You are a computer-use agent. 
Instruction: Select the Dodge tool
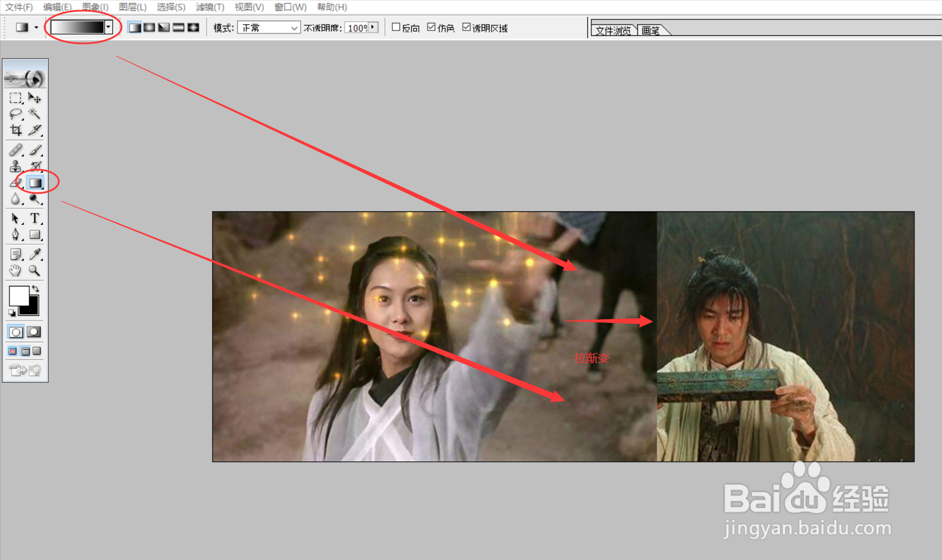(x=35, y=200)
